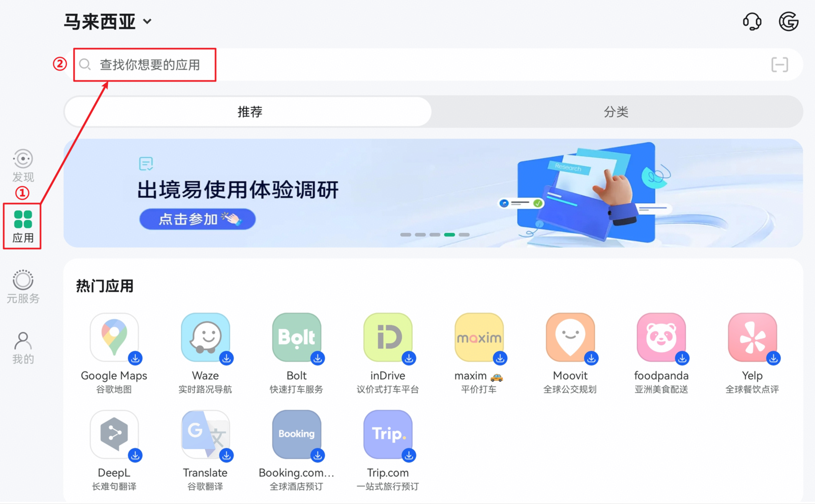Open the 我的 sidebar tab
Image resolution: width=815 pixels, height=504 pixels.
[x=23, y=348]
